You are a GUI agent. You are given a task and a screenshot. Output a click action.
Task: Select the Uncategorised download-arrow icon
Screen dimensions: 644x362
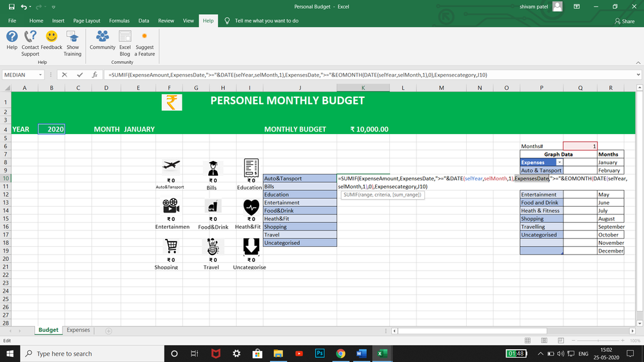(251, 247)
